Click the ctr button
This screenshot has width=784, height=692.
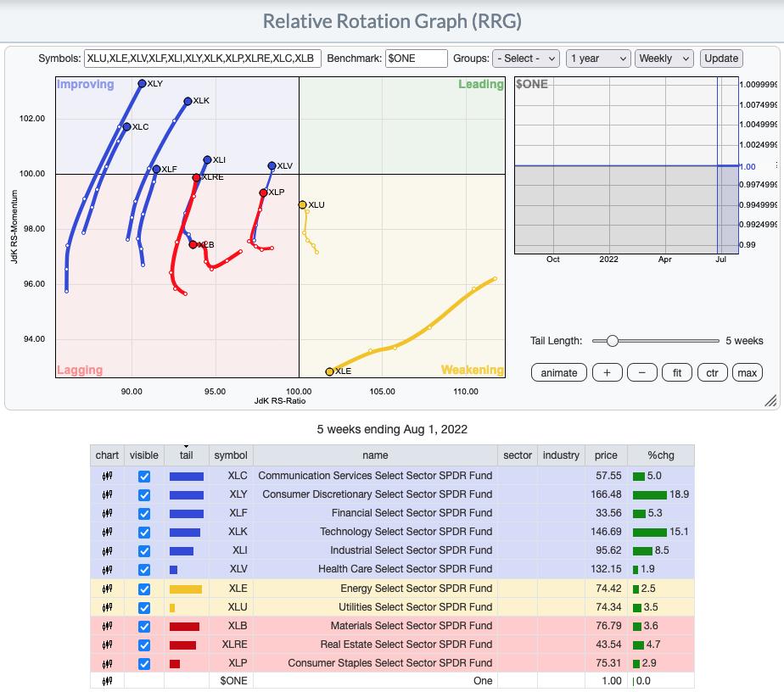[x=712, y=373]
